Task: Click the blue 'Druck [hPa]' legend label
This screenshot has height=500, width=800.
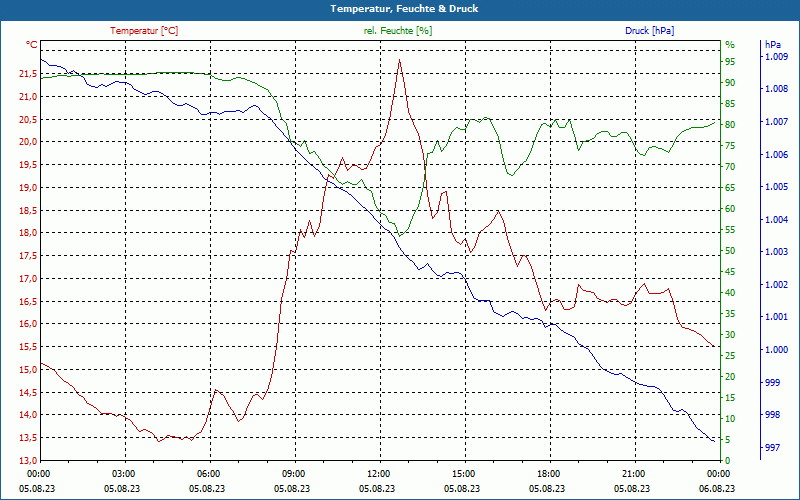Action: 649,31
